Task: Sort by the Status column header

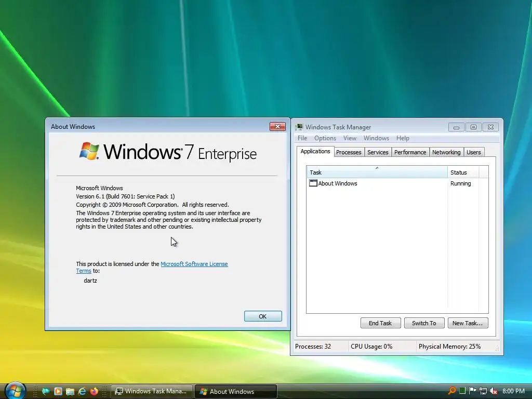Action: click(463, 172)
